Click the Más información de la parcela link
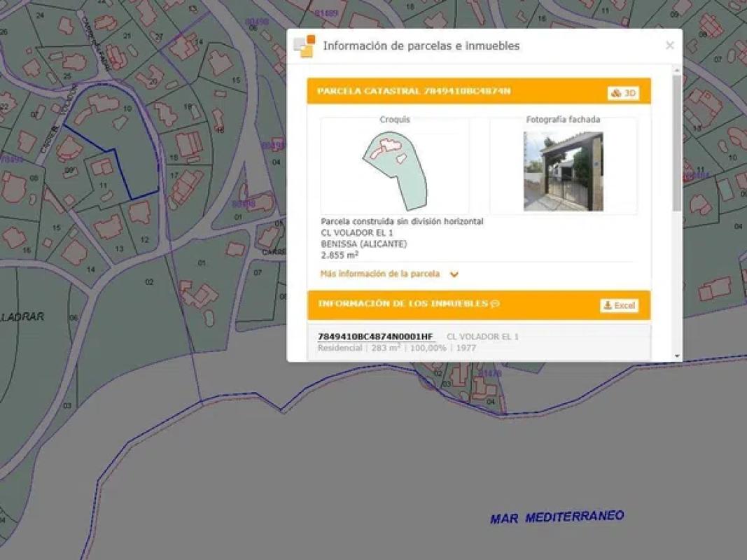 (x=380, y=274)
